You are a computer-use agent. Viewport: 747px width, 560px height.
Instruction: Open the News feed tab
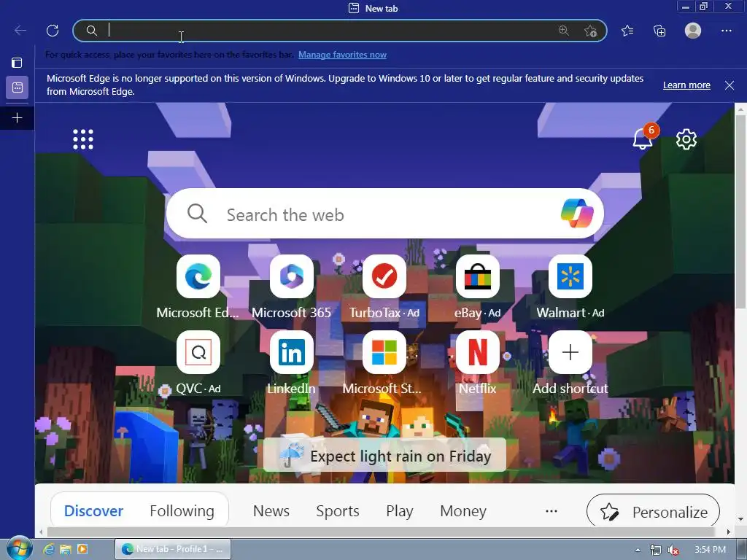(x=271, y=510)
